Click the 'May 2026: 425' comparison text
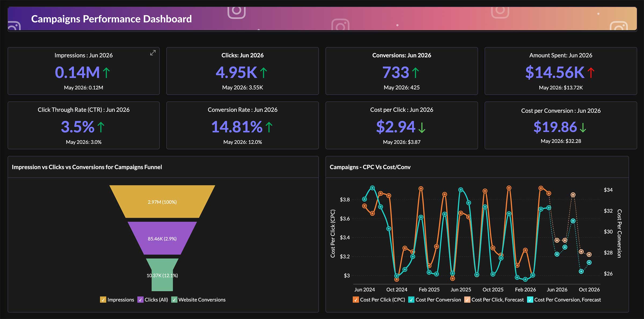Screen dimensions: 644x319 coord(402,88)
